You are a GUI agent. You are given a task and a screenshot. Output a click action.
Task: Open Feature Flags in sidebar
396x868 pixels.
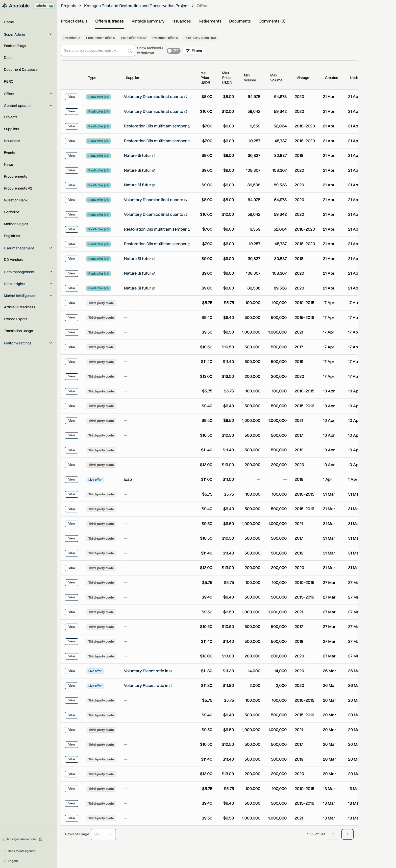[15, 46]
